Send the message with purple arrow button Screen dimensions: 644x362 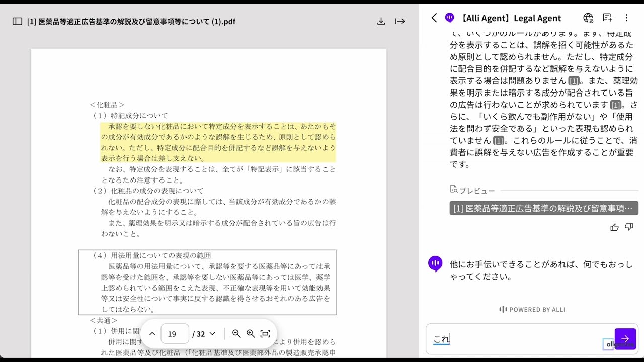pyautogui.click(x=625, y=339)
